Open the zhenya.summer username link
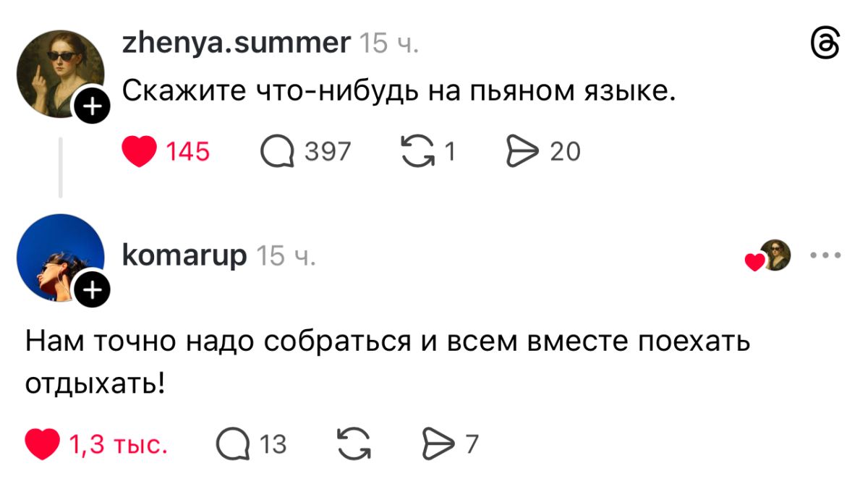 [236, 43]
